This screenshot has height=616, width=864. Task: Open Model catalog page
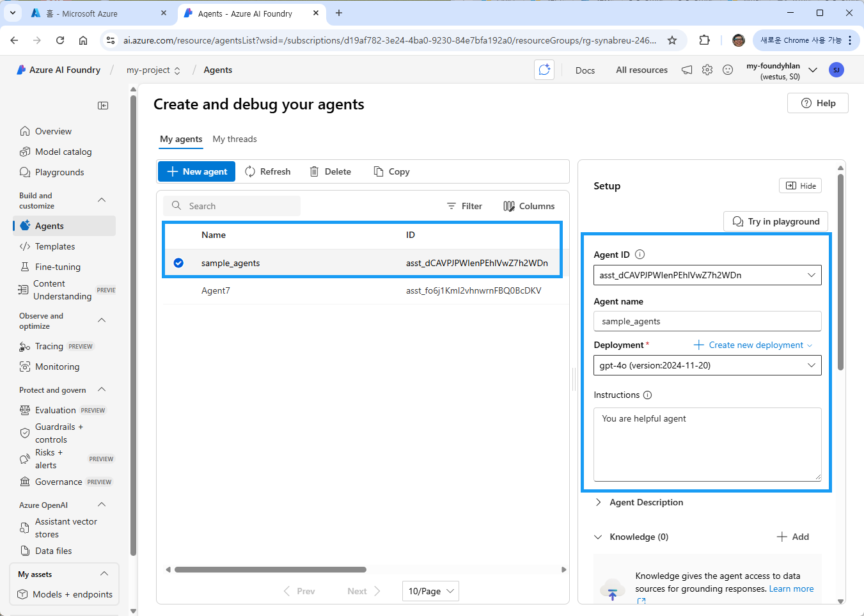(x=64, y=152)
